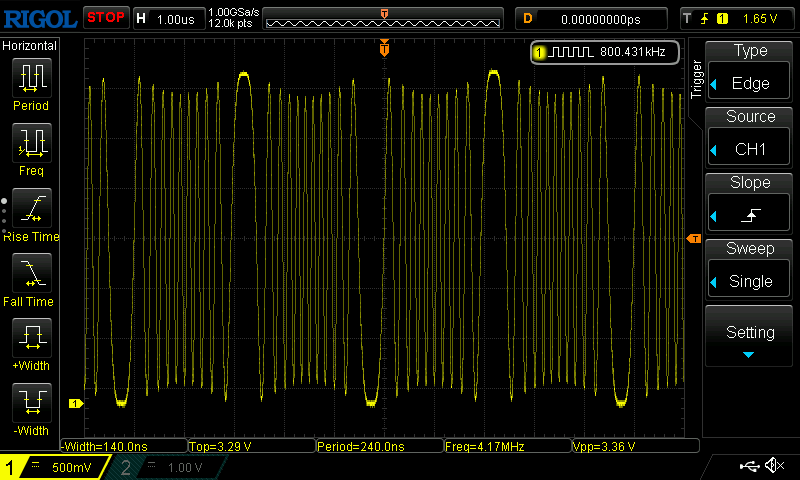The width and height of the screenshot is (800, 480).
Task: Click the RIGOL logo
Action: 40,19
